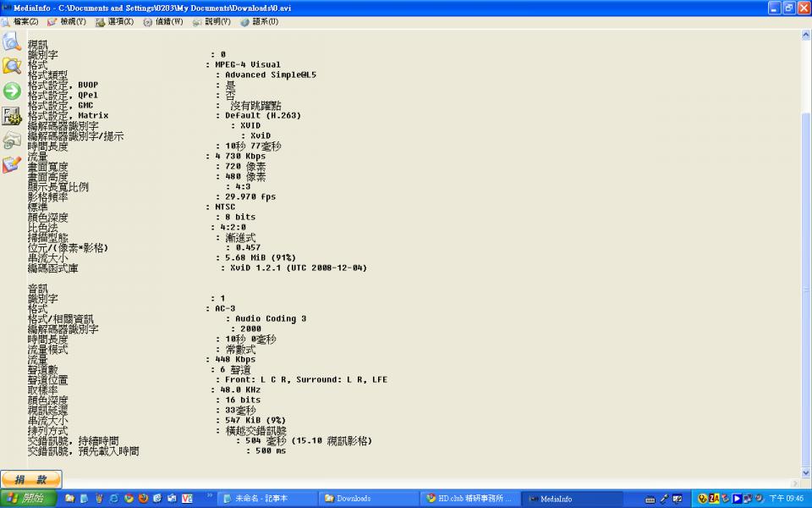Click the 'Default (H.263)' matrix value

(262, 116)
